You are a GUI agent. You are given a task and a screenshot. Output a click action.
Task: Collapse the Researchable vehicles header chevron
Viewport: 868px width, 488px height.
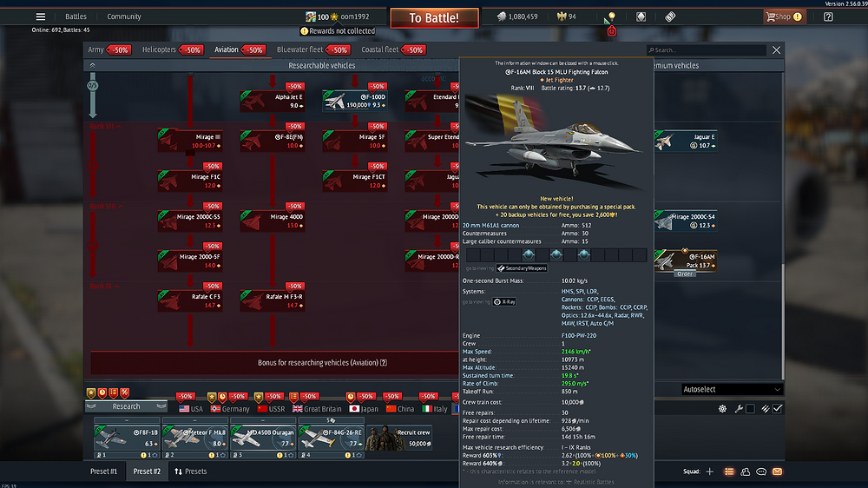click(93, 65)
